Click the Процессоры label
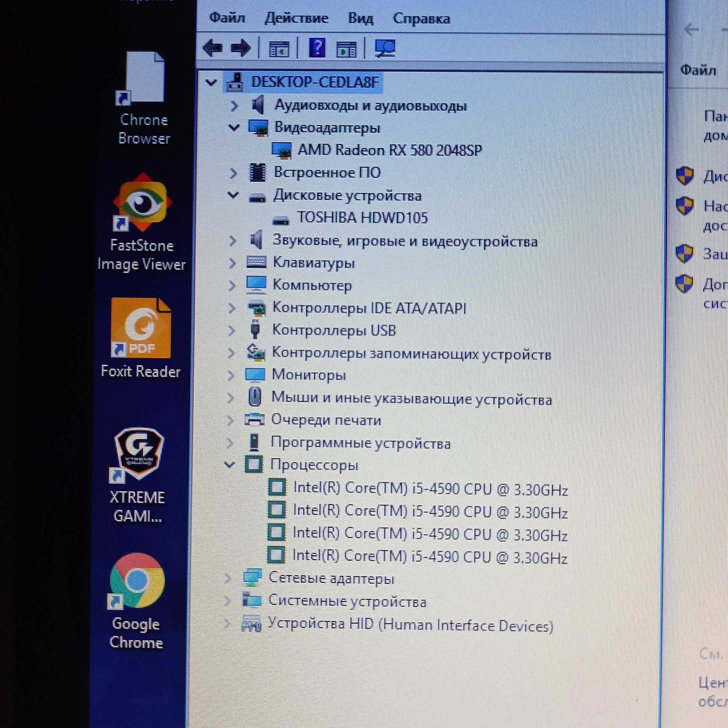This screenshot has height=728, width=728. point(314,465)
